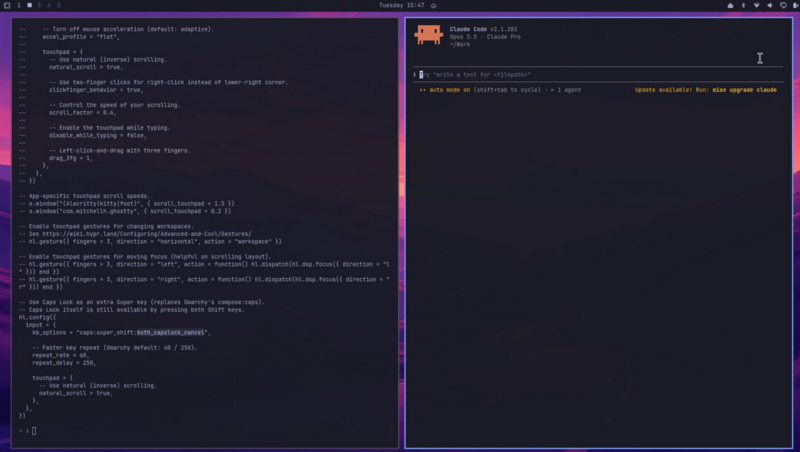Open the Omarchy menu icon in top bar

pyautogui.click(x=7, y=5)
